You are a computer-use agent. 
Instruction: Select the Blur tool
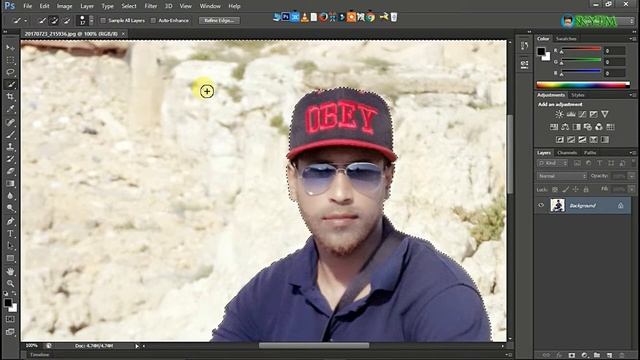(x=10, y=196)
